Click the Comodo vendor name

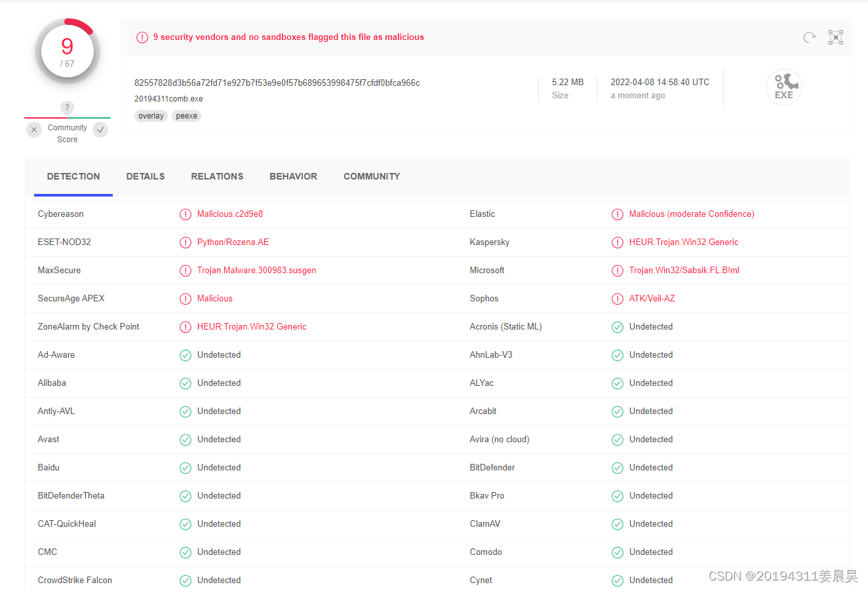pyautogui.click(x=486, y=552)
